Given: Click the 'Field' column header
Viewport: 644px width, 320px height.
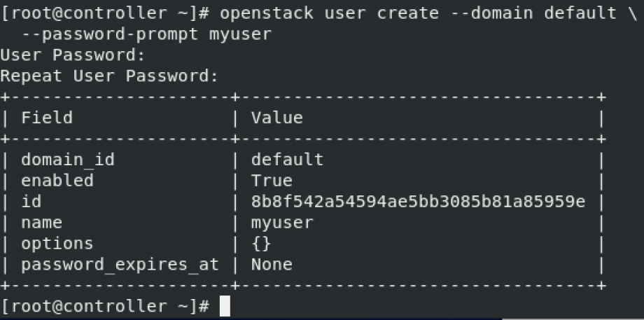Looking at the screenshot, I should tap(47, 118).
